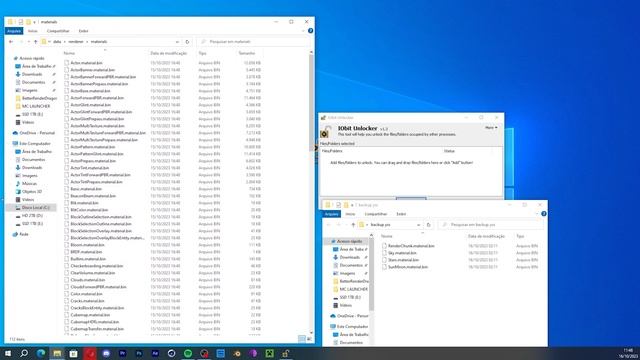Screen dimensions: 640x360
Task: Go up one folder level in materials window
Action: click(x=36, y=42)
